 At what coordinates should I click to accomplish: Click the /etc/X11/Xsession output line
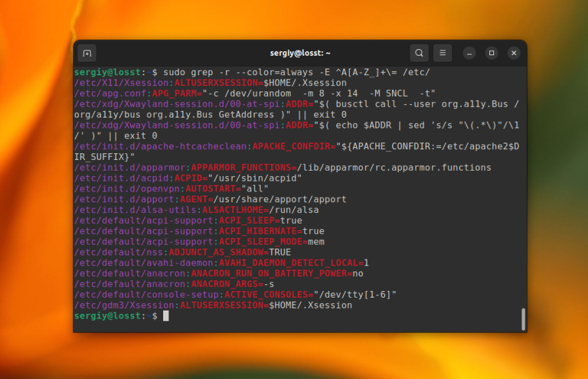tap(210, 83)
